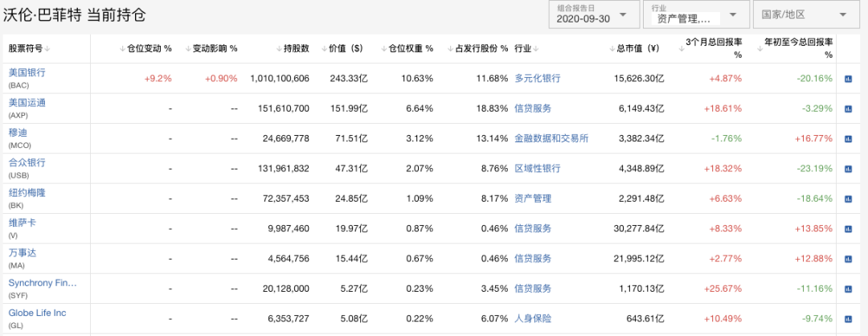The image size is (868, 336).
Task: Open 美国银行 stock link
Action: tap(27, 72)
